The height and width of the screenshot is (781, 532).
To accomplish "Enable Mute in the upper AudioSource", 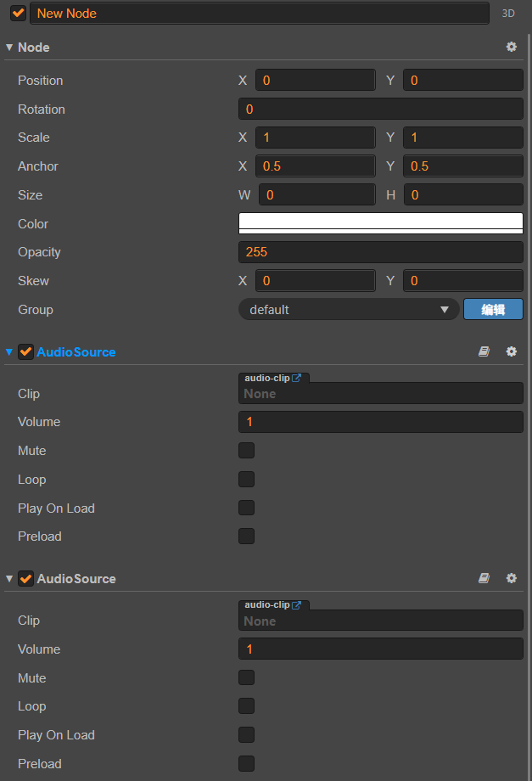I will pyautogui.click(x=246, y=451).
